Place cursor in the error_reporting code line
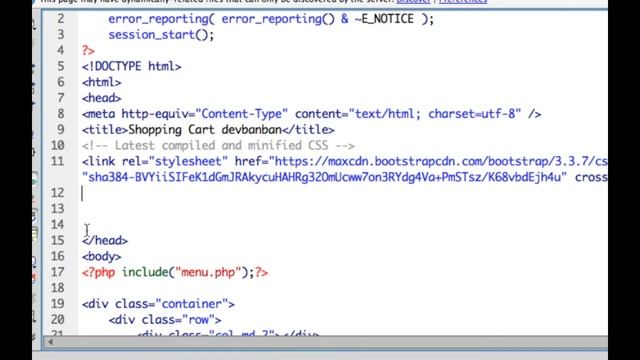 (271, 19)
